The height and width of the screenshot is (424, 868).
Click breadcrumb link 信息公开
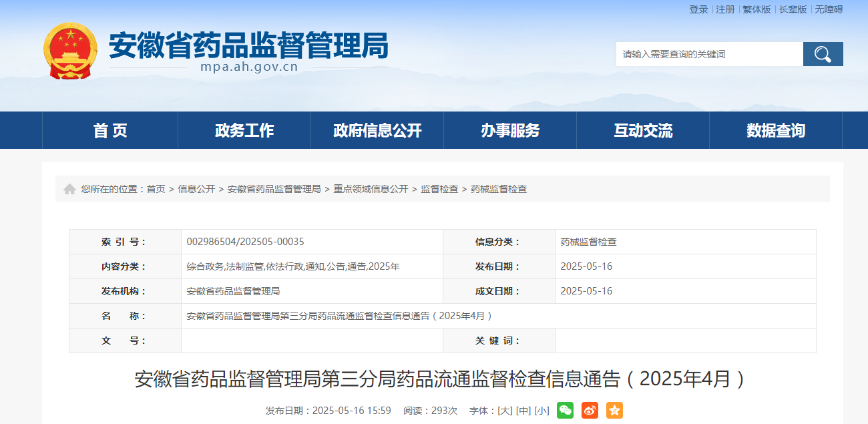pyautogui.click(x=196, y=189)
